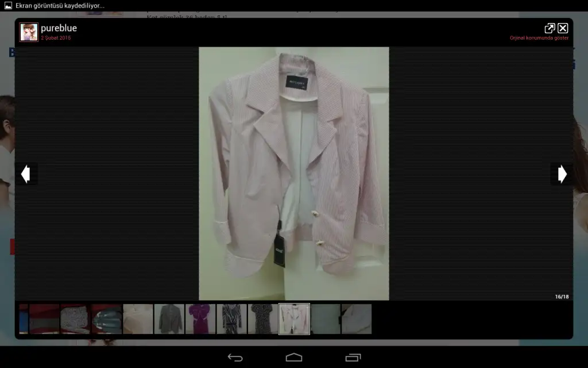Click 'Orjinal konumunda göster' link

tap(539, 38)
